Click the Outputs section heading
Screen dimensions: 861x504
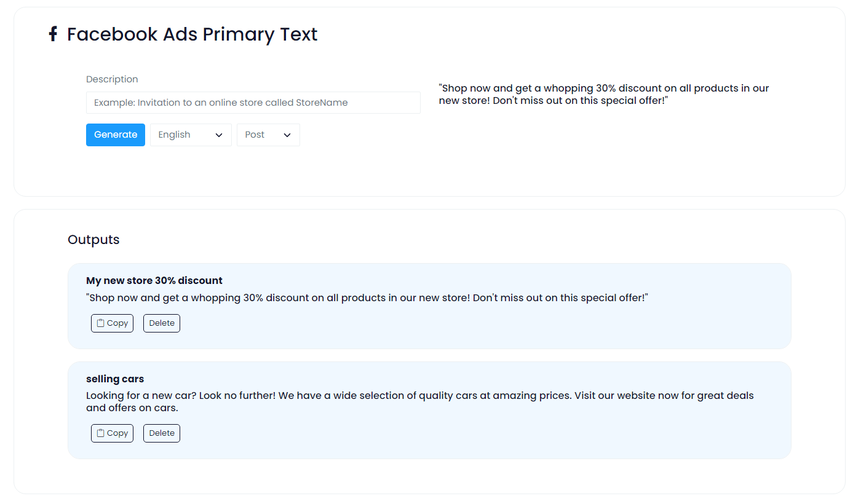(93, 240)
